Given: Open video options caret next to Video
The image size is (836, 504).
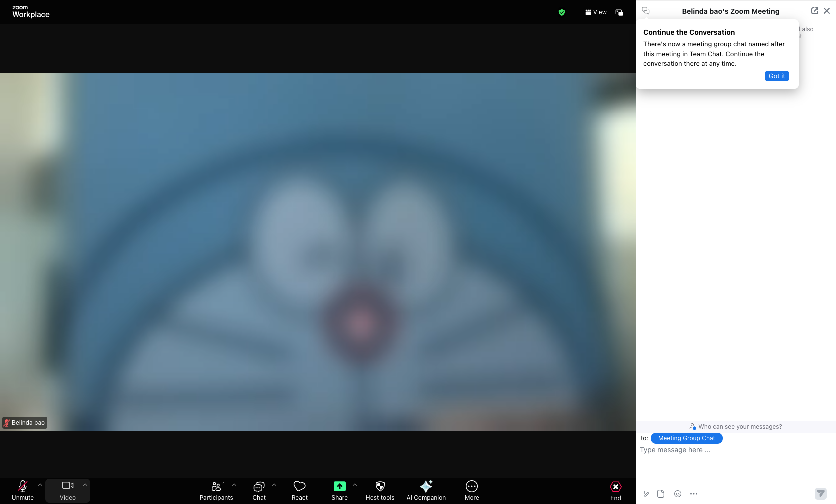Looking at the screenshot, I should tap(85, 485).
